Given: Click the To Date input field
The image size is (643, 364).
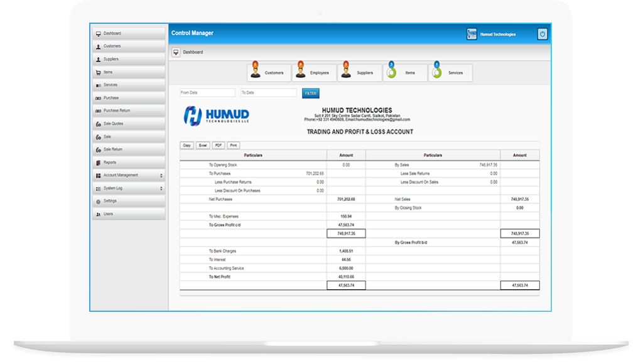Looking at the screenshot, I should [x=268, y=93].
